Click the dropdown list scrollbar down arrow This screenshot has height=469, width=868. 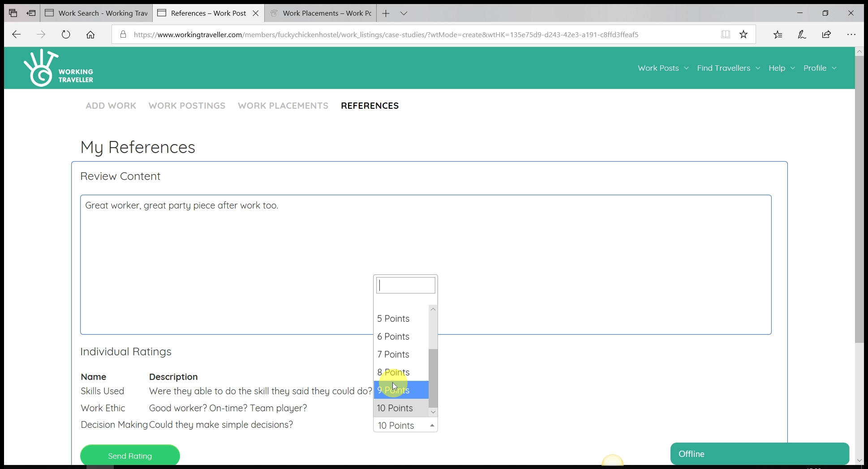point(433,412)
